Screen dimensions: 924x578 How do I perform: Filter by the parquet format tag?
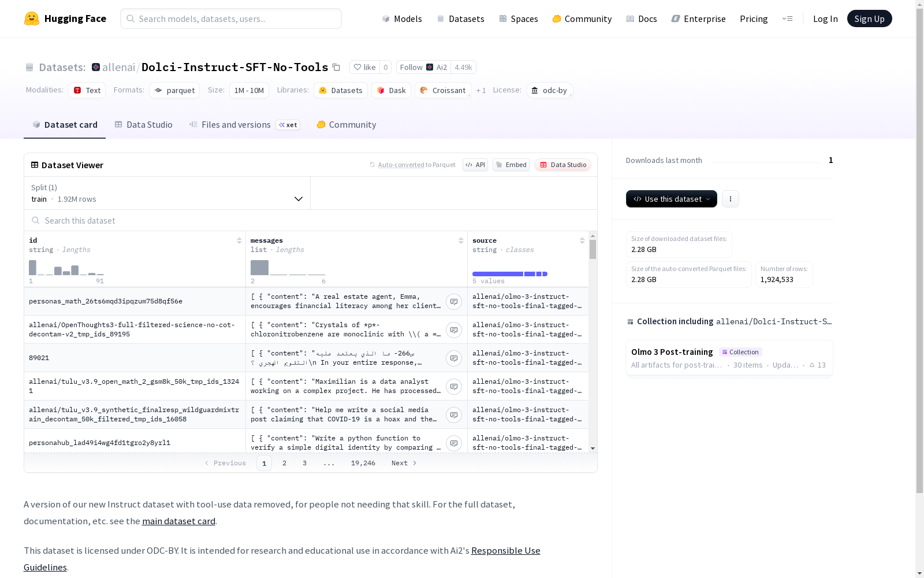click(x=174, y=90)
